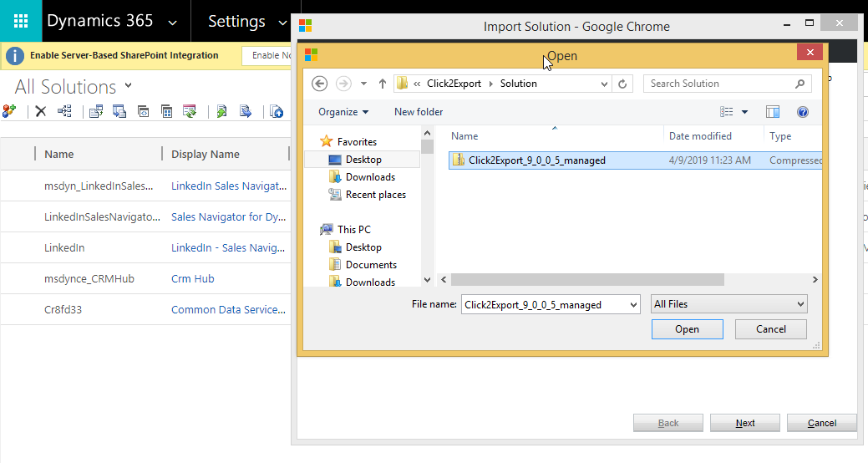Click the info icon in SharePoint notification bar
Image resolution: width=868 pixels, height=463 pixels.
15,55
